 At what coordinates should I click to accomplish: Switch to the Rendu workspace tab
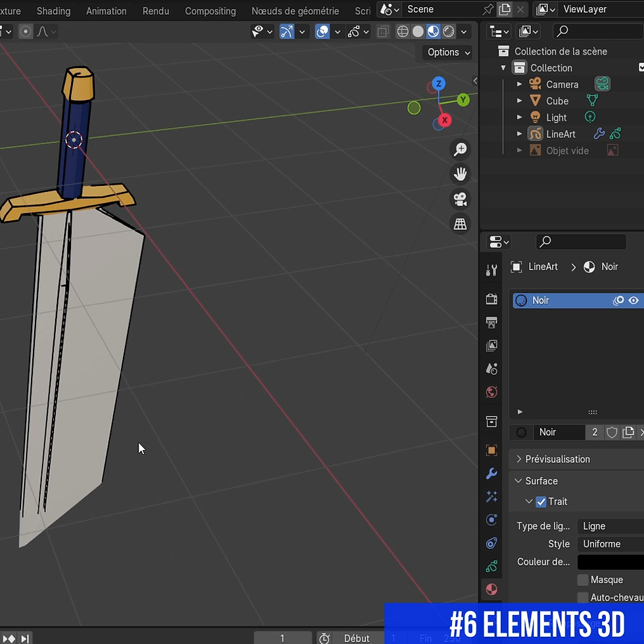(156, 11)
